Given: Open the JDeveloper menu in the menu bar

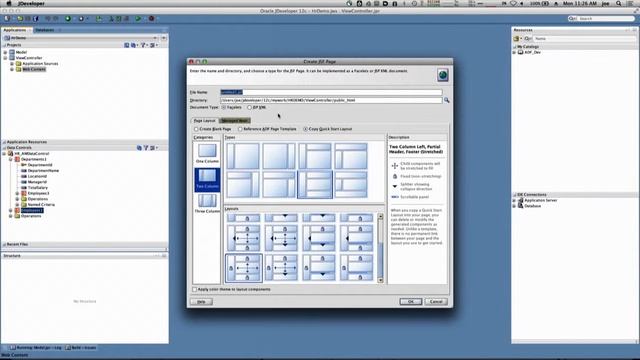Looking at the screenshot, I should tap(31, 3).
